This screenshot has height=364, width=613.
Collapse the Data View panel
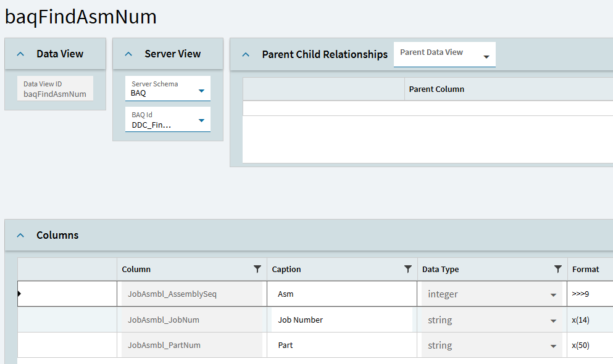click(20, 54)
